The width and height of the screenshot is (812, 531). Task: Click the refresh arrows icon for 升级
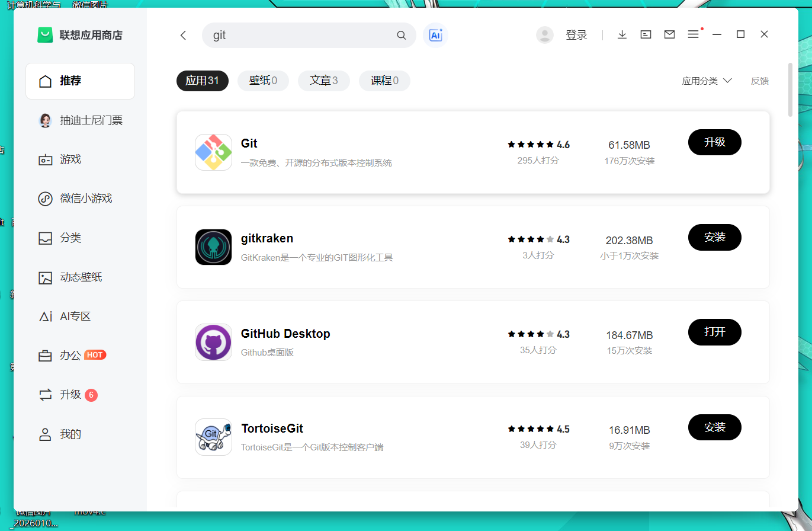pyautogui.click(x=45, y=395)
